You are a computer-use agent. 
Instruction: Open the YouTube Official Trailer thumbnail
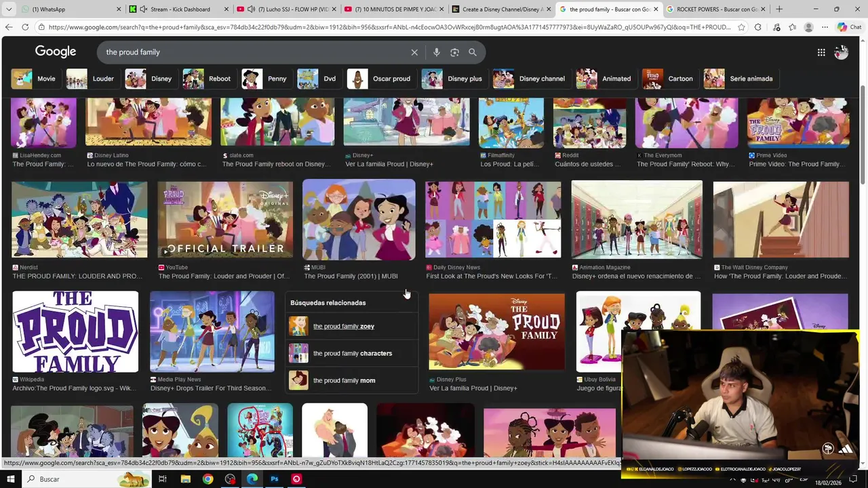tap(225, 220)
